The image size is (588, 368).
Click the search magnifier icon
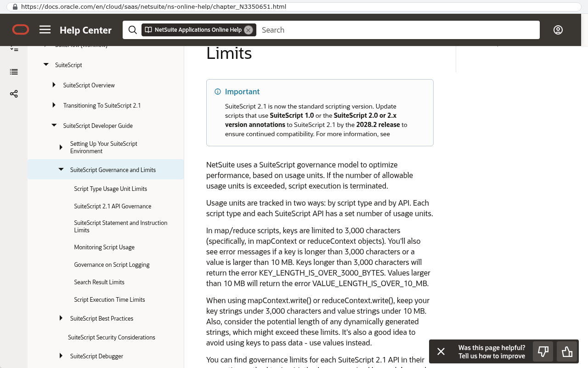(133, 30)
